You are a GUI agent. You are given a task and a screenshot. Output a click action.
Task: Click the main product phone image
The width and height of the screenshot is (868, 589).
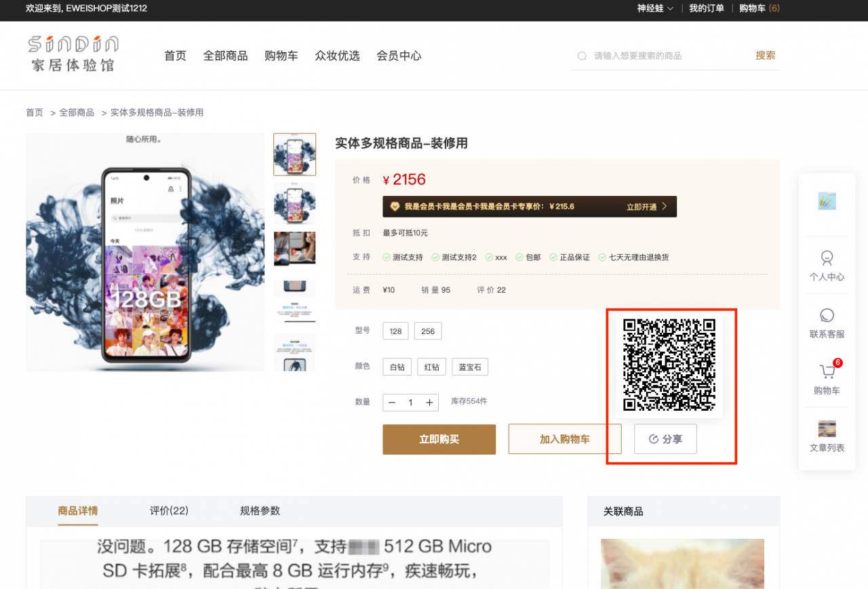coord(145,252)
